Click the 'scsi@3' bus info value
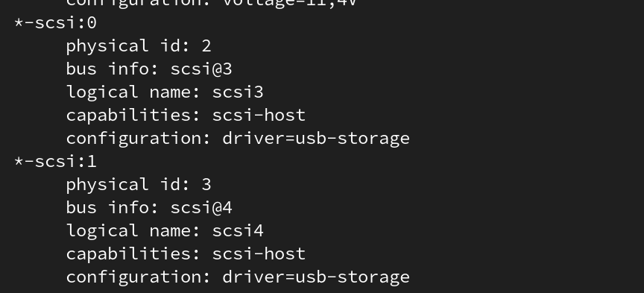Screen dimensions: 644x293 [201, 69]
